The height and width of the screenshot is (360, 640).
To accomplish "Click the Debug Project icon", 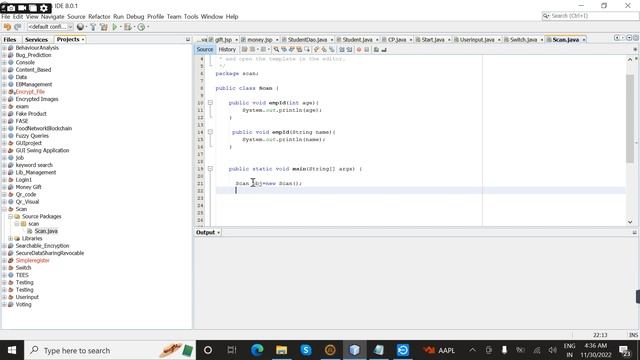I will click(128, 27).
